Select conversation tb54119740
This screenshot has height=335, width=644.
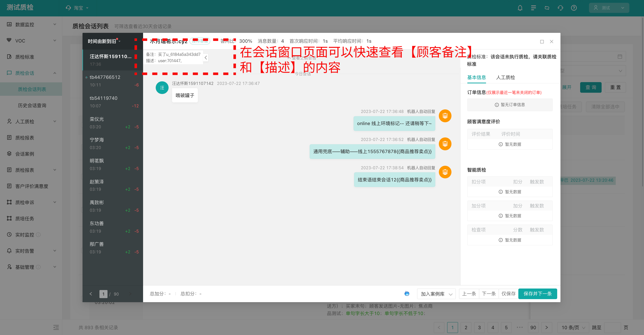point(113,102)
